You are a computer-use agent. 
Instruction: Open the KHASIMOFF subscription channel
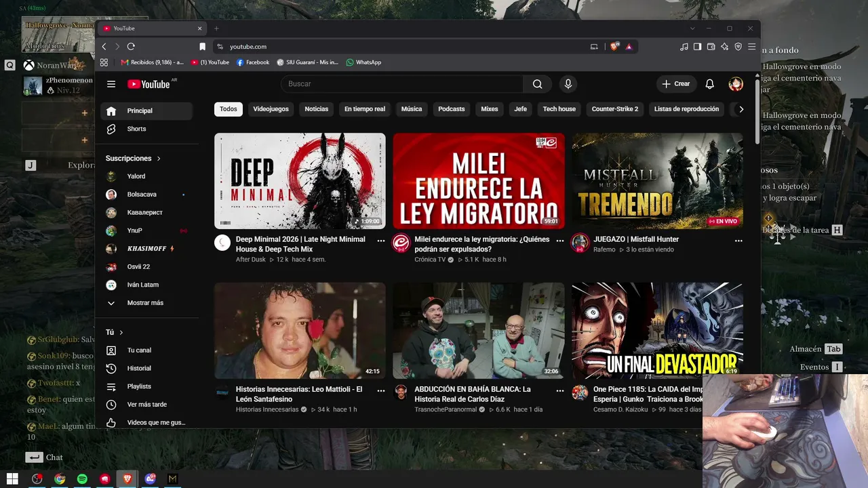(146, 249)
